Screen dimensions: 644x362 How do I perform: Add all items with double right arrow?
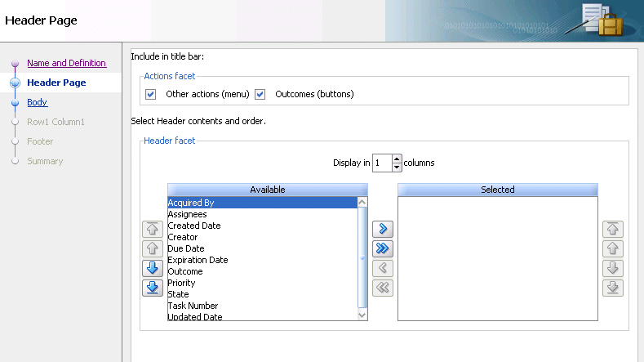(383, 248)
